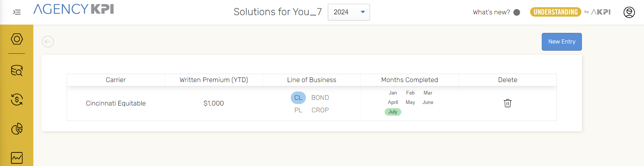This screenshot has height=166, width=644.
Task: Toggle the PL line of business
Action: point(298,110)
